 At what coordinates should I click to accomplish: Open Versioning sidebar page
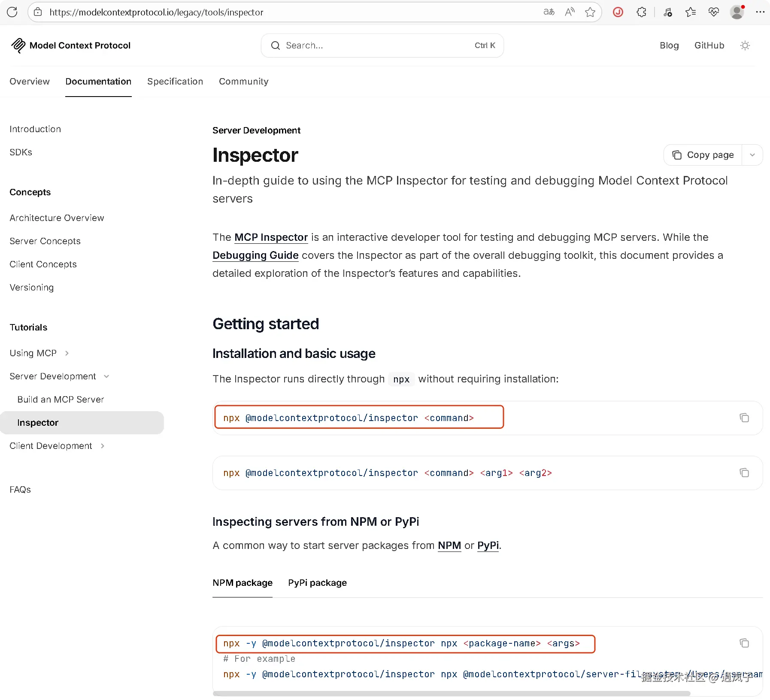point(32,288)
